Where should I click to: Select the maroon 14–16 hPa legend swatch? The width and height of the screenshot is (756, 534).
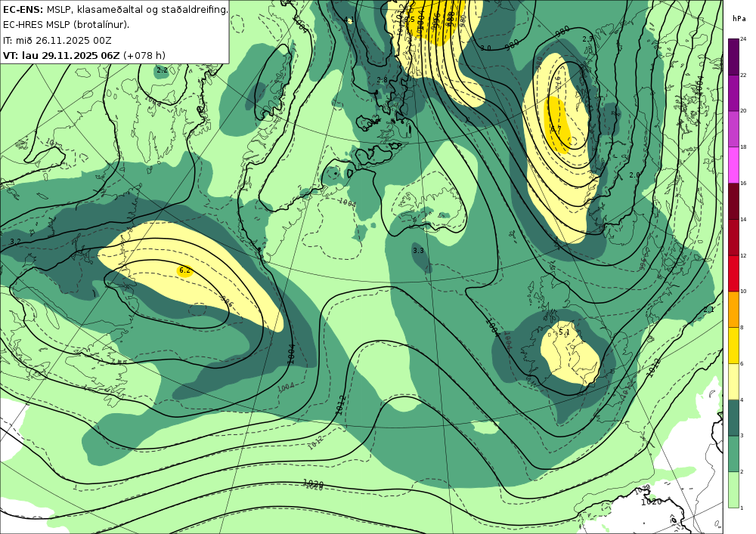733,200
